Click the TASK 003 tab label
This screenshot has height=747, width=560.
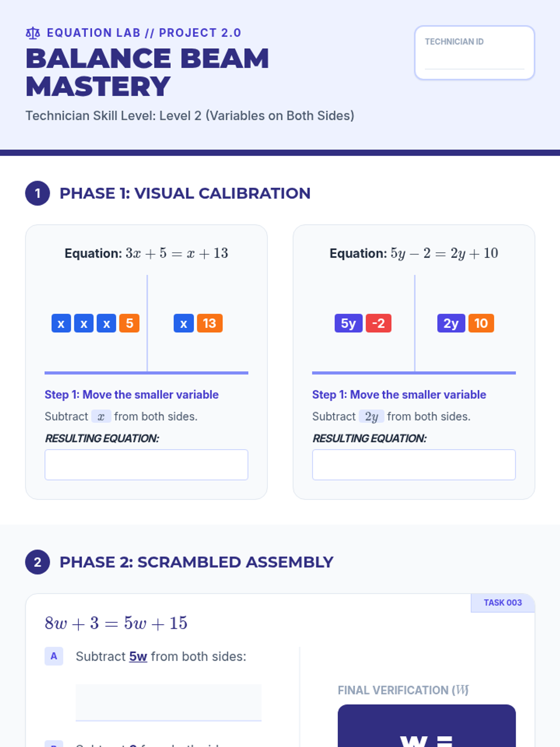[503, 603]
